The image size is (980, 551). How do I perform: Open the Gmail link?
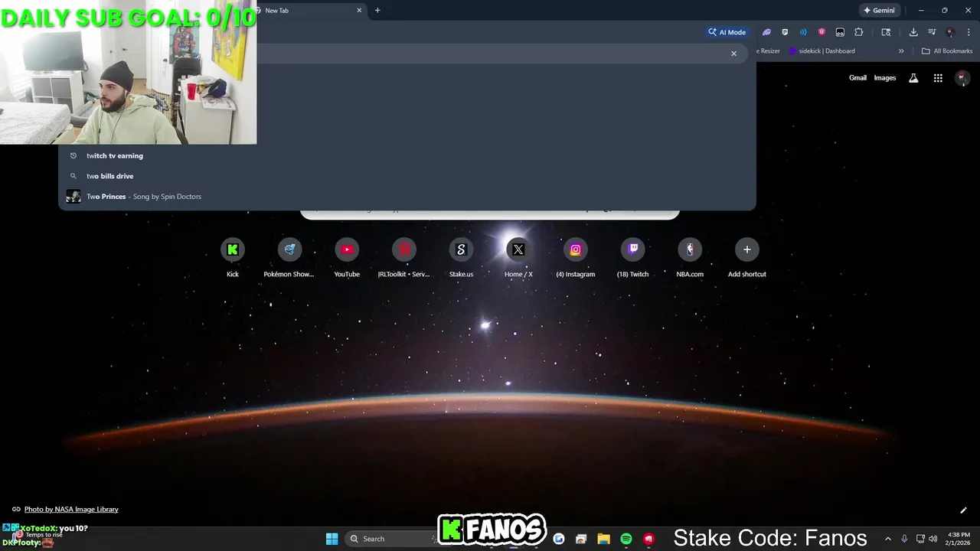coord(857,78)
